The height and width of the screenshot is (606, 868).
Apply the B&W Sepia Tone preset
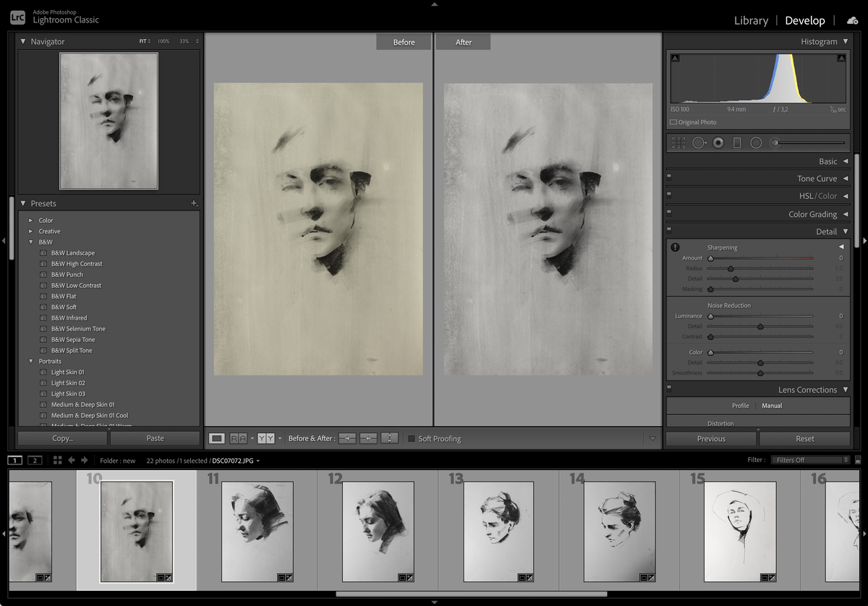point(73,340)
